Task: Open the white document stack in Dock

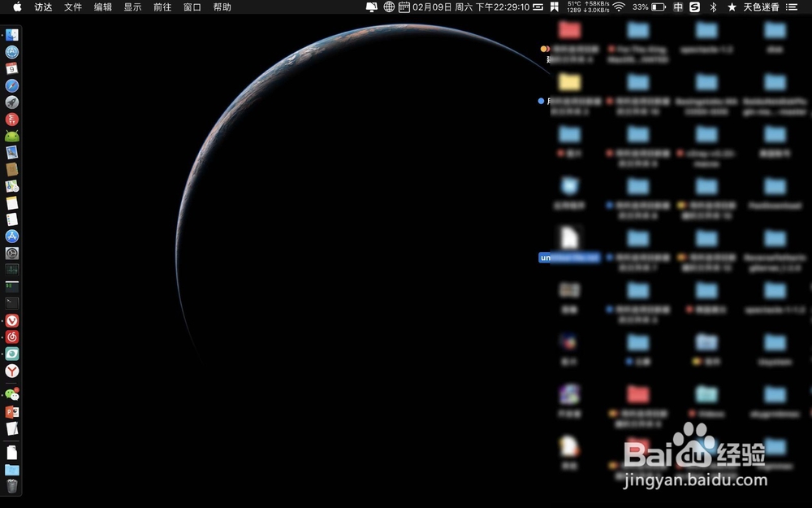Action: [12, 453]
